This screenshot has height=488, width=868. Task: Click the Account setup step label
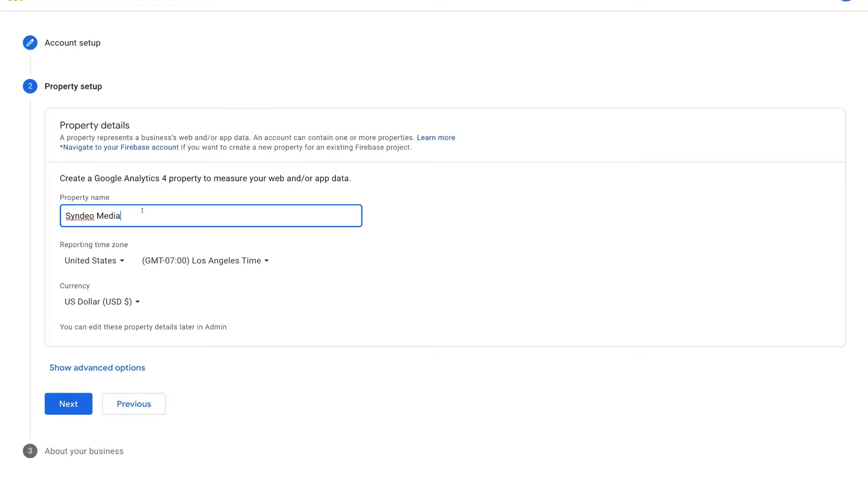72,43
